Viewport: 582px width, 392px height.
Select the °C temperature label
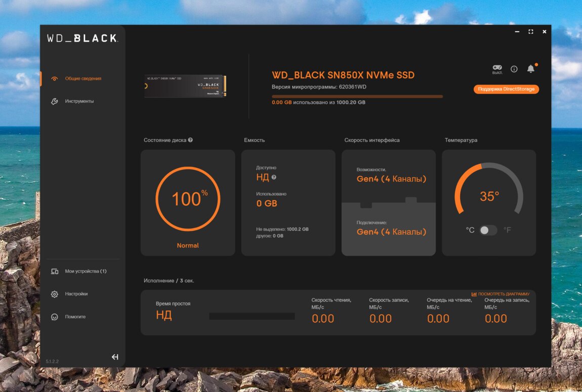click(x=470, y=230)
